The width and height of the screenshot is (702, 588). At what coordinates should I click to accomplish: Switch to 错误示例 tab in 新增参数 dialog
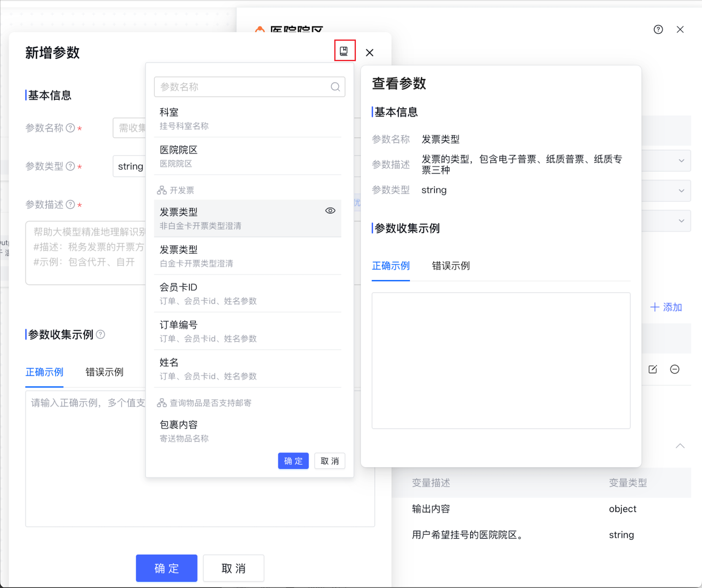(104, 372)
